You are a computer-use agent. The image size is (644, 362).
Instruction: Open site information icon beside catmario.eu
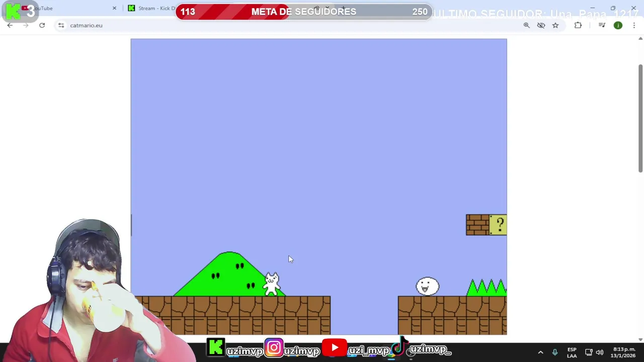[61, 25]
